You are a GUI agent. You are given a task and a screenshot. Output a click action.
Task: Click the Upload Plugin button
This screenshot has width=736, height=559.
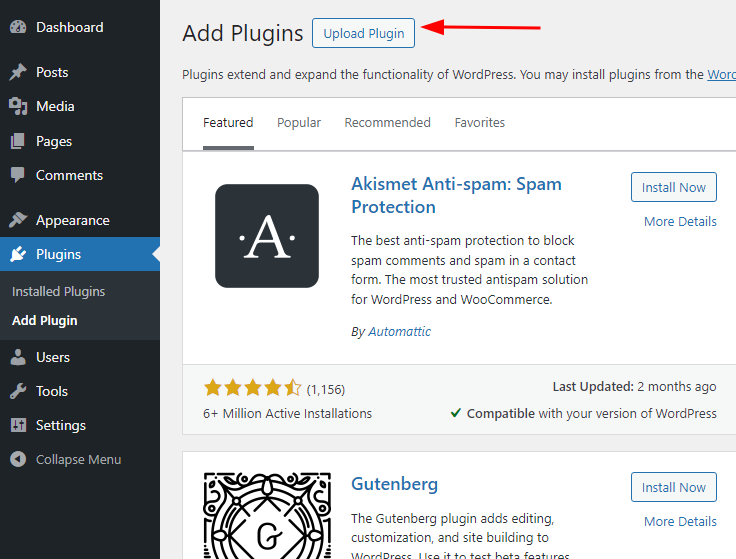tap(364, 33)
